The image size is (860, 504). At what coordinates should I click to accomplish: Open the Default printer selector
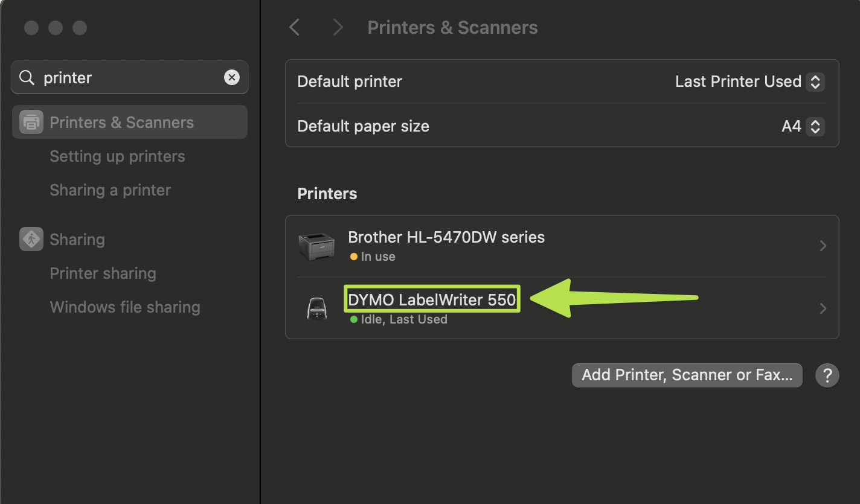[815, 81]
